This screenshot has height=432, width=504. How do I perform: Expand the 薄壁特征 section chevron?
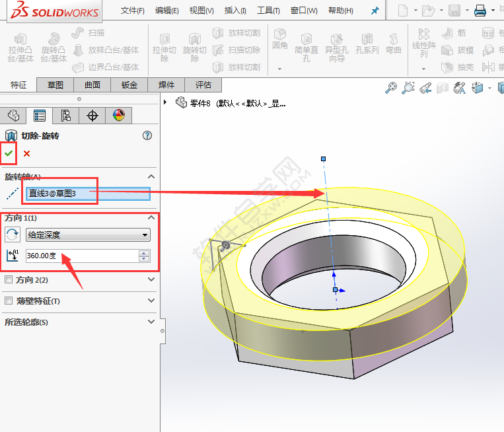coord(151,301)
